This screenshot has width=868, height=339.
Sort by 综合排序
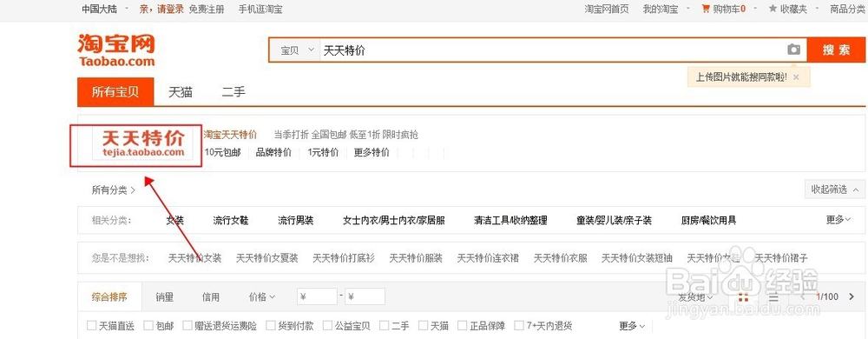point(109,297)
